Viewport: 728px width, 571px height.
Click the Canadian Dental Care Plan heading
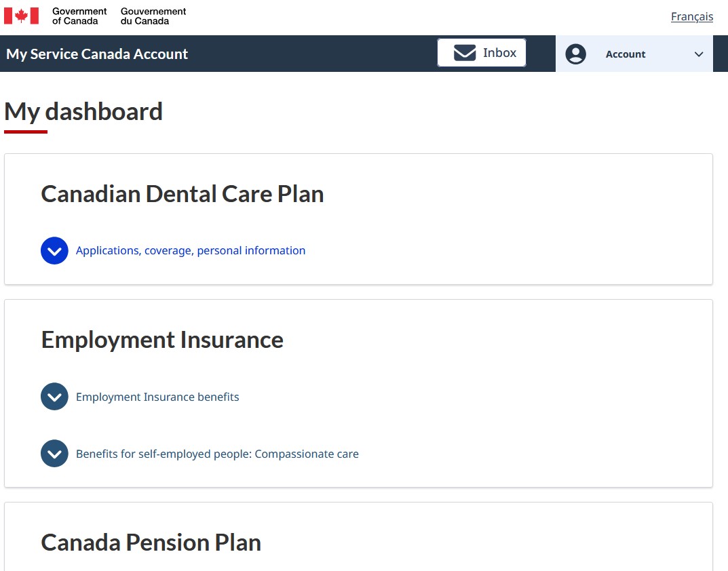coord(183,194)
